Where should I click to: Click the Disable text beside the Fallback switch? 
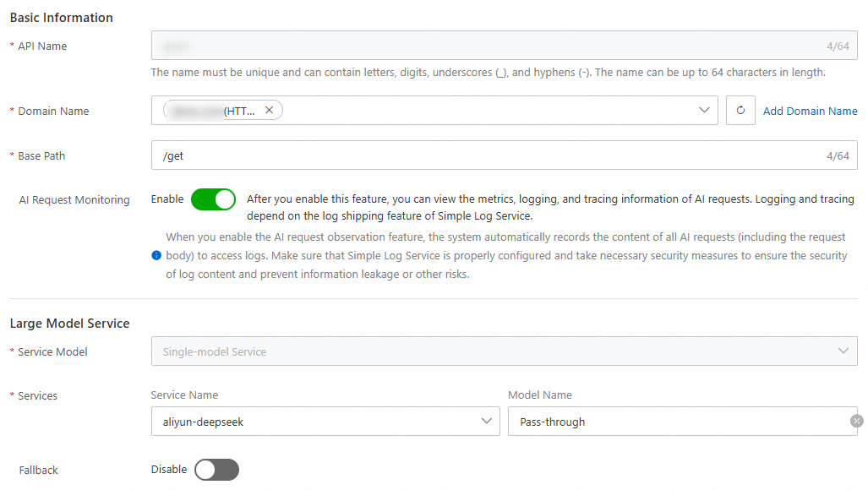169,470
